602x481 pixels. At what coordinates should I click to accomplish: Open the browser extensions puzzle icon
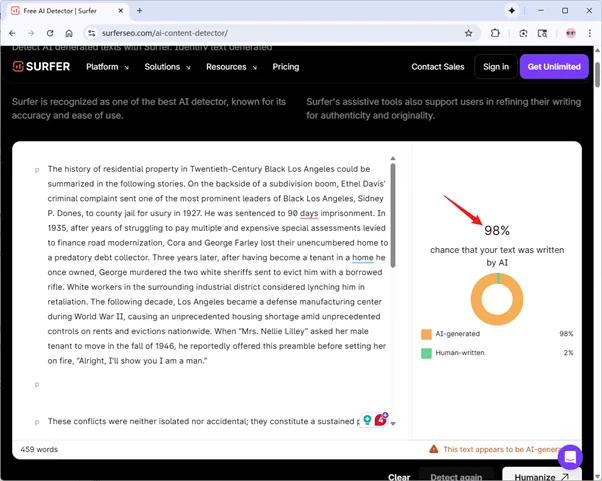495,33
